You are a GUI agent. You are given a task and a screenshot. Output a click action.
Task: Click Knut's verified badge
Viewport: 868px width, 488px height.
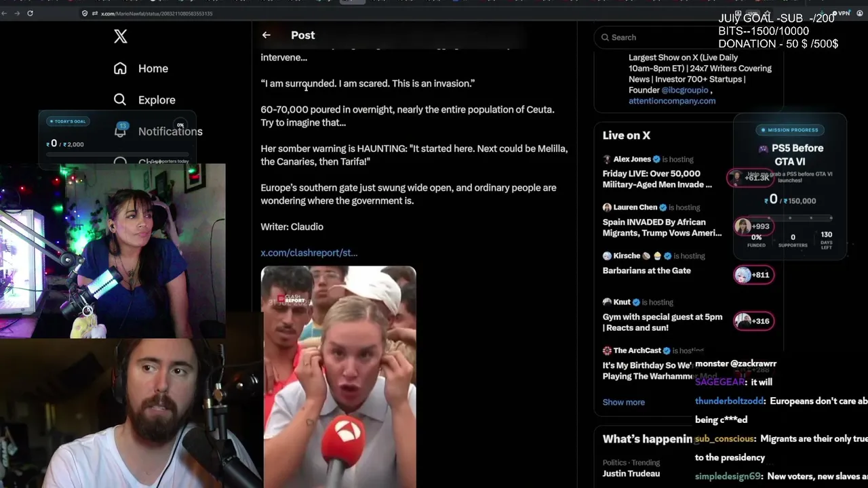click(x=636, y=302)
